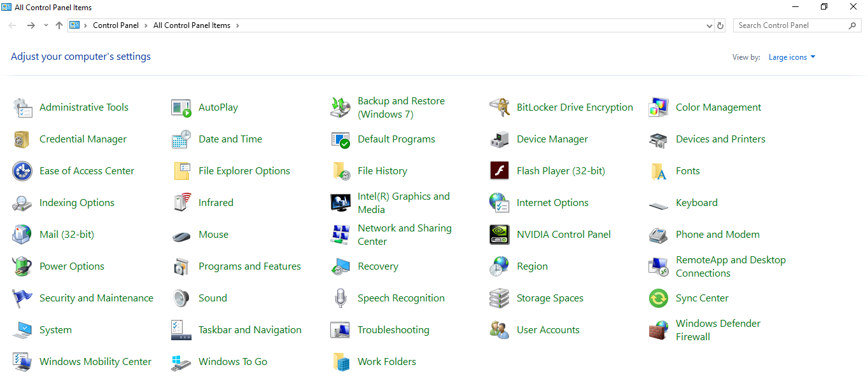Click the refresh button beside address bar
Viewport: 868px width, 386px height.
coord(720,26)
